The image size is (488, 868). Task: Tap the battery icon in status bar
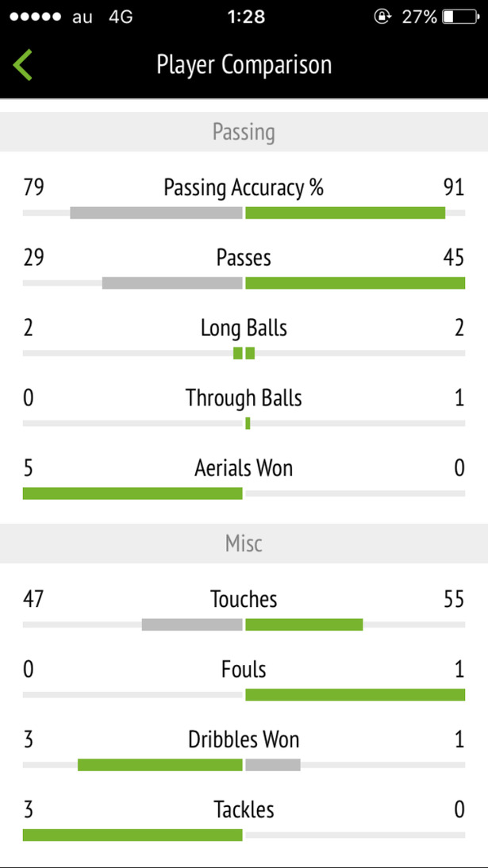(461, 17)
